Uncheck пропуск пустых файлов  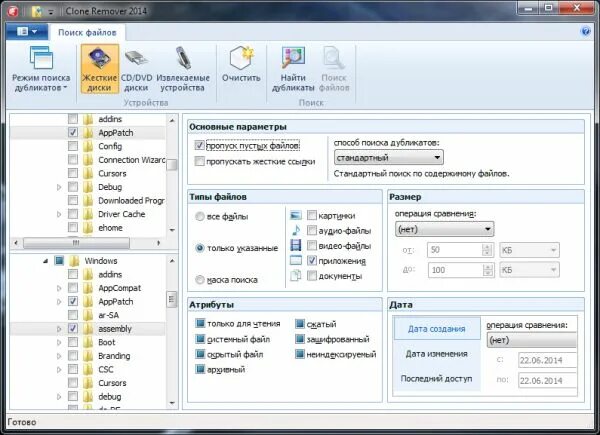point(199,145)
